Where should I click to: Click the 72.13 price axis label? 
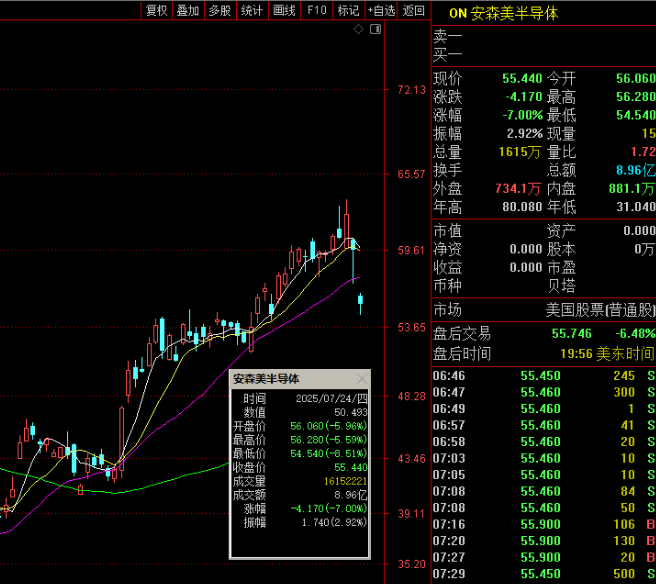[x=411, y=90]
